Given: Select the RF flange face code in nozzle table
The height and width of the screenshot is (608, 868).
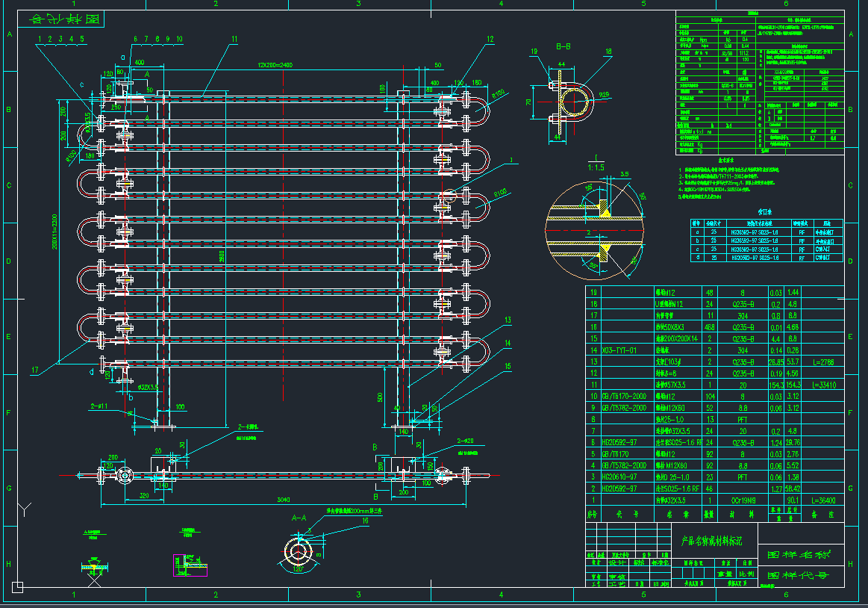Looking at the screenshot, I should coord(802,232).
